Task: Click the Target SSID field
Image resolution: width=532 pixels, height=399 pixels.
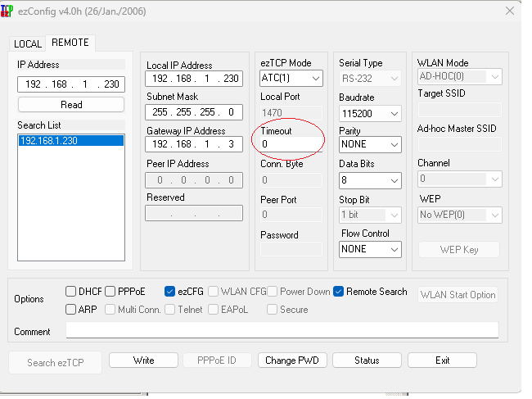Action: pos(460,110)
